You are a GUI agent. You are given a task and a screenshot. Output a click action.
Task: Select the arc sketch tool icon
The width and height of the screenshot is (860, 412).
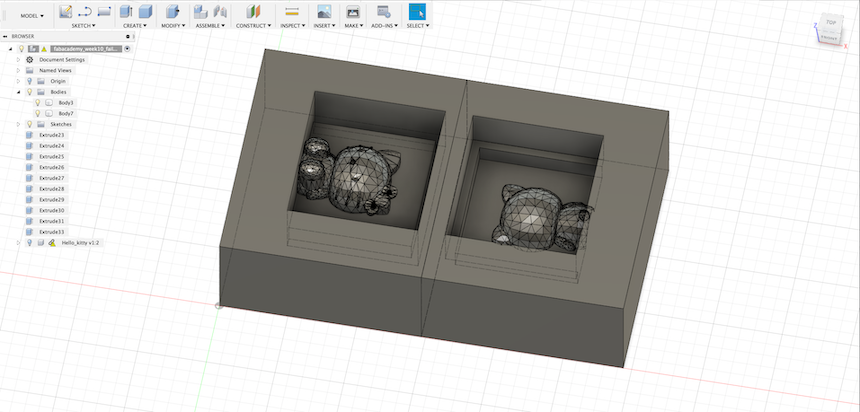(x=85, y=11)
